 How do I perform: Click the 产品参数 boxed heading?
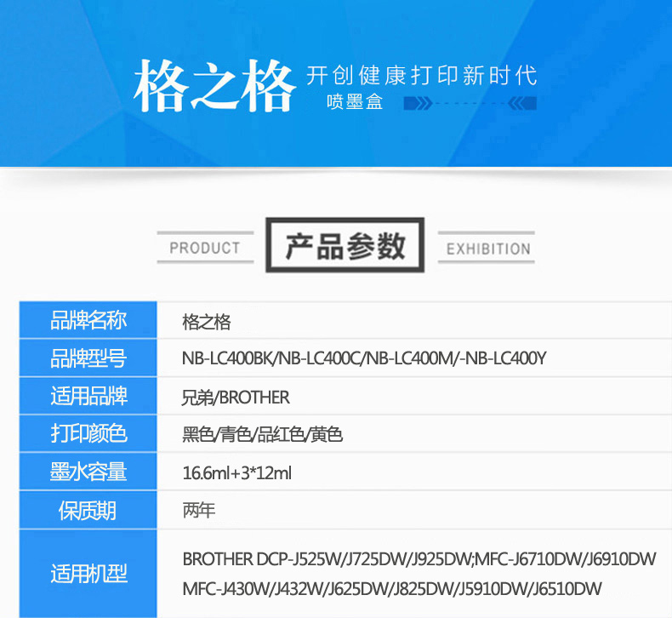[345, 245]
